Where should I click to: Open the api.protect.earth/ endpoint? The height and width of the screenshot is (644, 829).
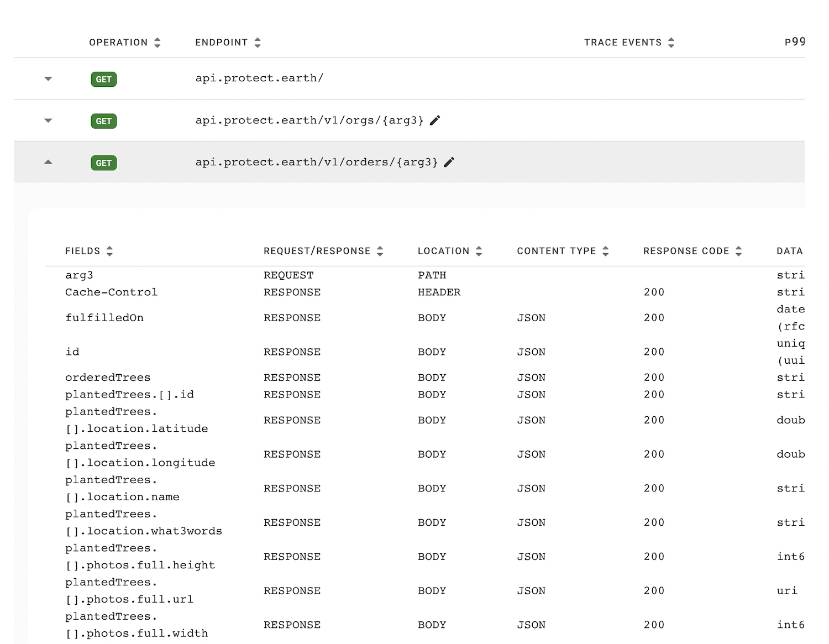(x=260, y=78)
